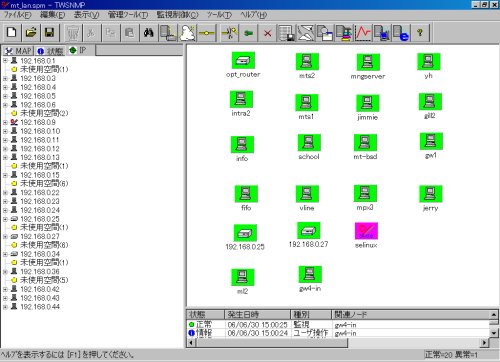The image size is (500, 362).
Task: Open the ファイル(F) menu
Action: (17, 15)
